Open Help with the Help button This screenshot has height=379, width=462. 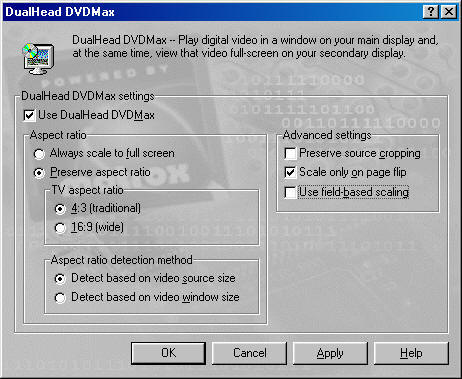coord(411,353)
